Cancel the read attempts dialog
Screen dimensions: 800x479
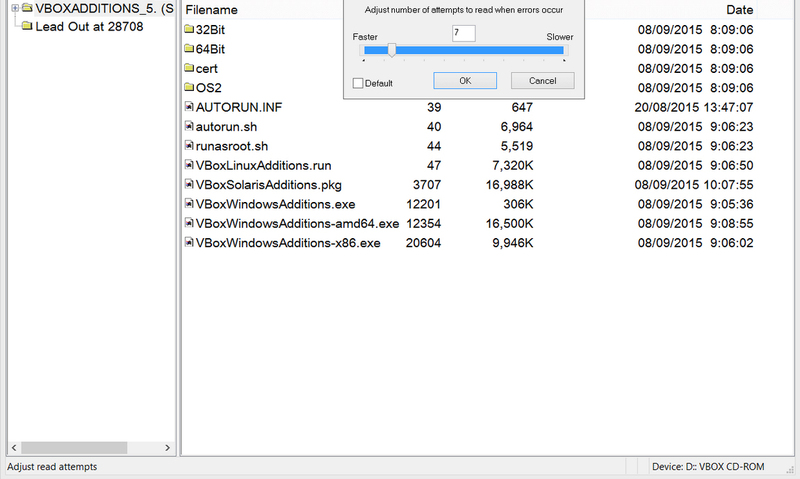coord(542,81)
